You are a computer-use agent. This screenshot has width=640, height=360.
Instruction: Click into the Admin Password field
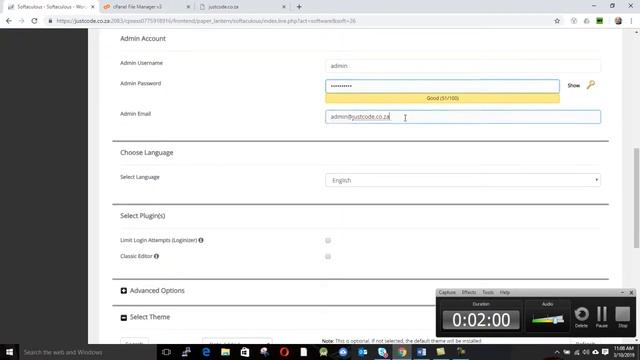pos(442,86)
